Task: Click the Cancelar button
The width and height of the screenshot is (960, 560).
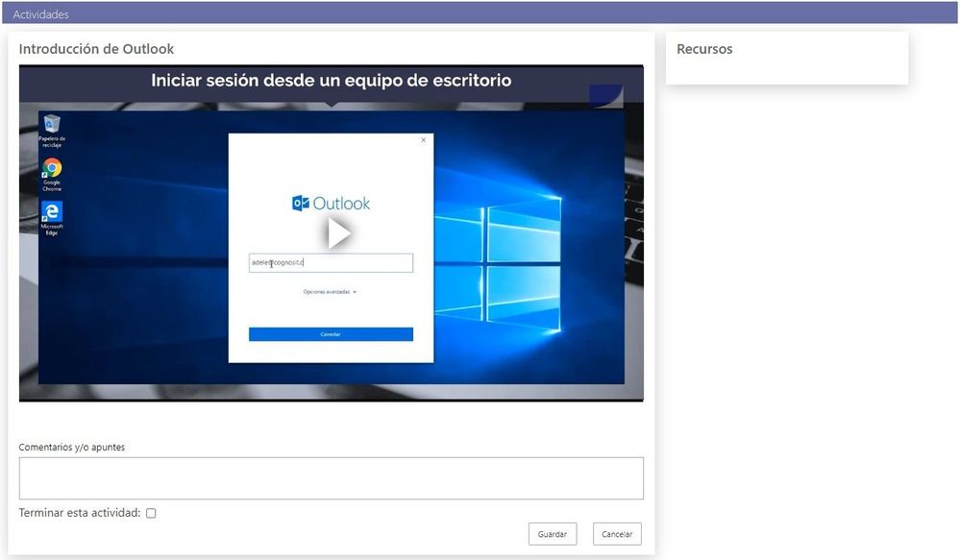Action: coord(617,534)
